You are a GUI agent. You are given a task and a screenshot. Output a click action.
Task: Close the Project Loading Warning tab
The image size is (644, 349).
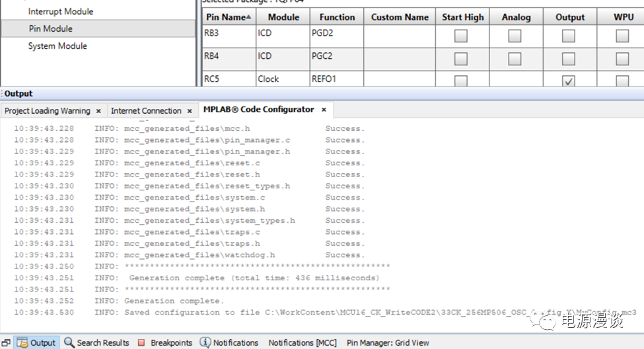(x=98, y=110)
